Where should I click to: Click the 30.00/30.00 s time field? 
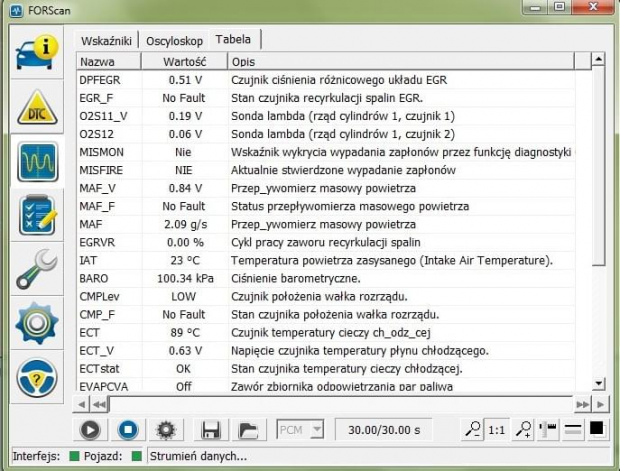[x=384, y=430]
